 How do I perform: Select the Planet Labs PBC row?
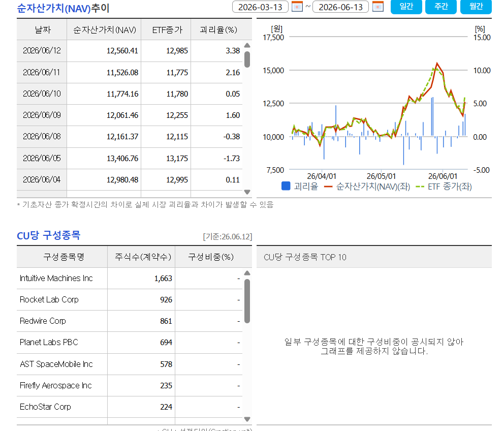click(130, 342)
